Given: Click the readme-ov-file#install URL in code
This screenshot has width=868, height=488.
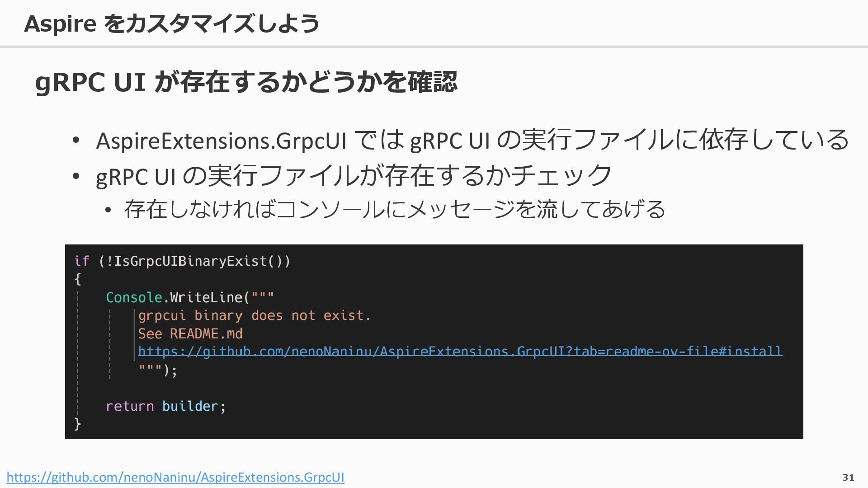Looking at the screenshot, I should coord(460,352).
